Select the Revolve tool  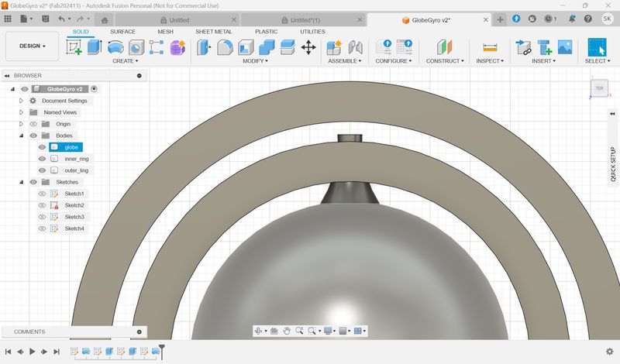pos(115,47)
